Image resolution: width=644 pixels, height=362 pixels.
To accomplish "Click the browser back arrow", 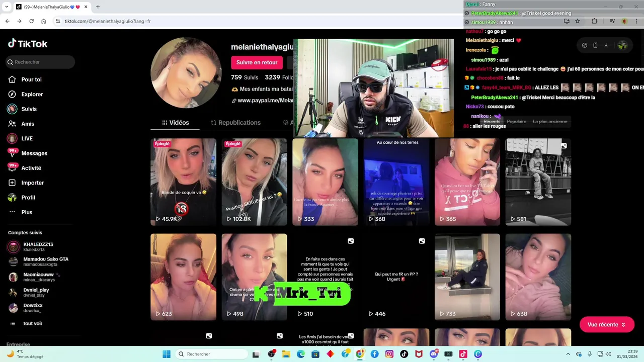I will [7, 21].
